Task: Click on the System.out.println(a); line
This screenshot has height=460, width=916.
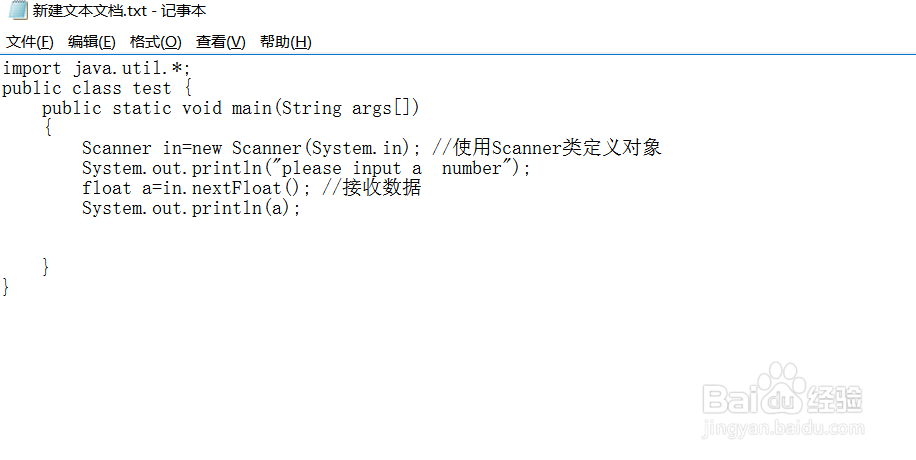Action: click(191, 208)
